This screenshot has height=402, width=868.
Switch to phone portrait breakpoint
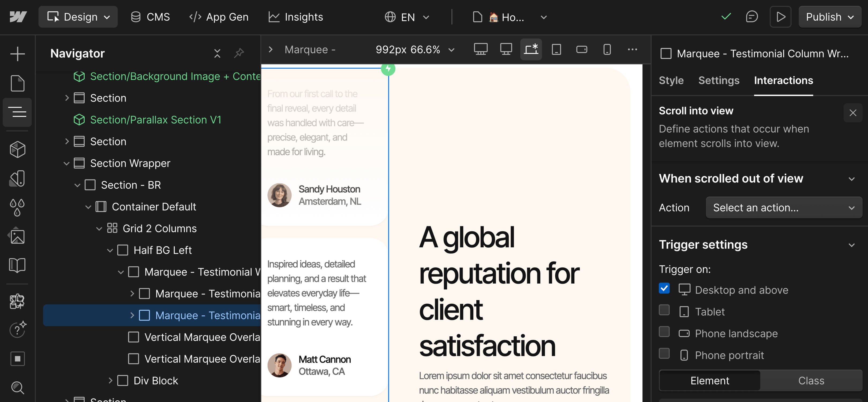click(607, 49)
